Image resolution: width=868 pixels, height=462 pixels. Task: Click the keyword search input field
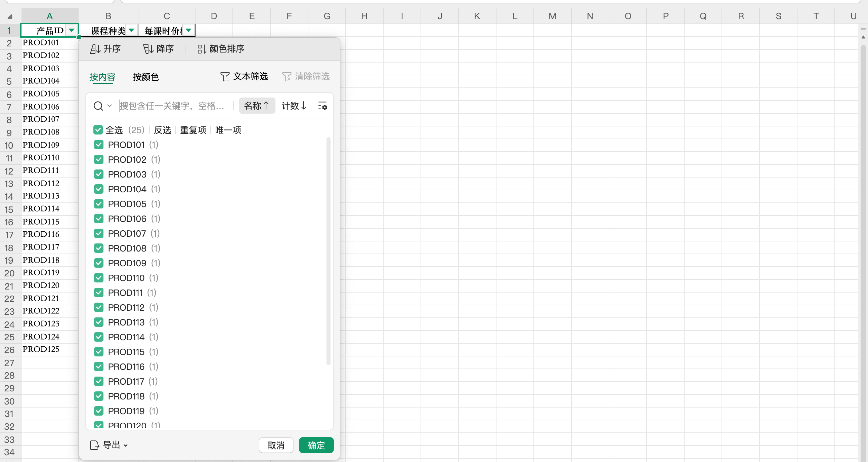[174, 106]
